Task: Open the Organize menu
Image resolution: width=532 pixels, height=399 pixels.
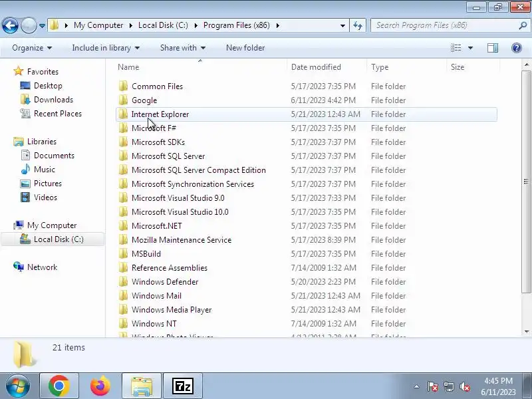Action: click(x=32, y=48)
